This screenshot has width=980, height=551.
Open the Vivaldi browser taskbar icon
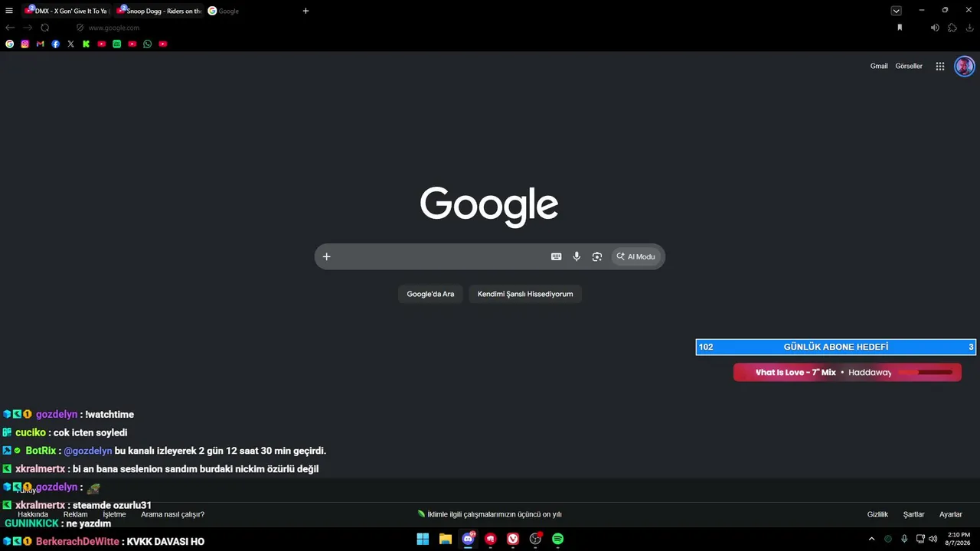pyautogui.click(x=513, y=539)
